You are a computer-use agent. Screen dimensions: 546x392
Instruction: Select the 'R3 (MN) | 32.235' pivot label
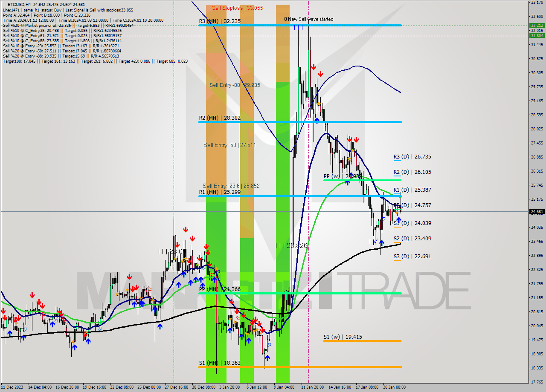pos(219,21)
